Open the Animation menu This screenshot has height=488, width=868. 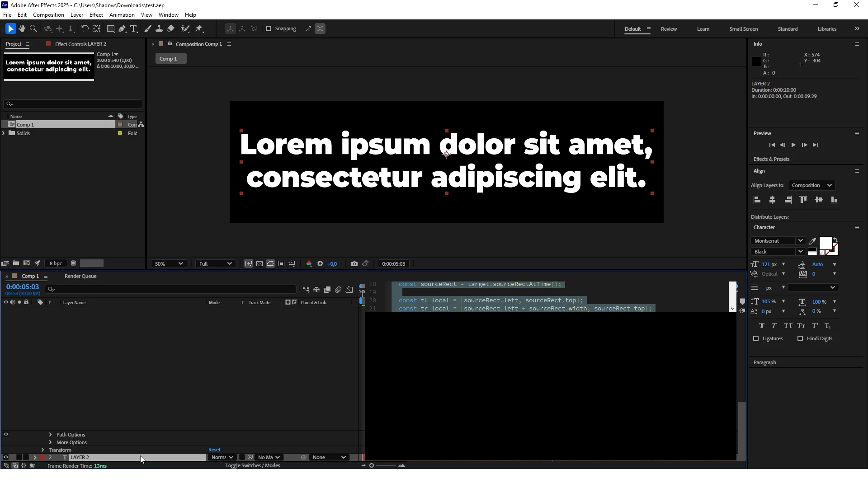122,15
